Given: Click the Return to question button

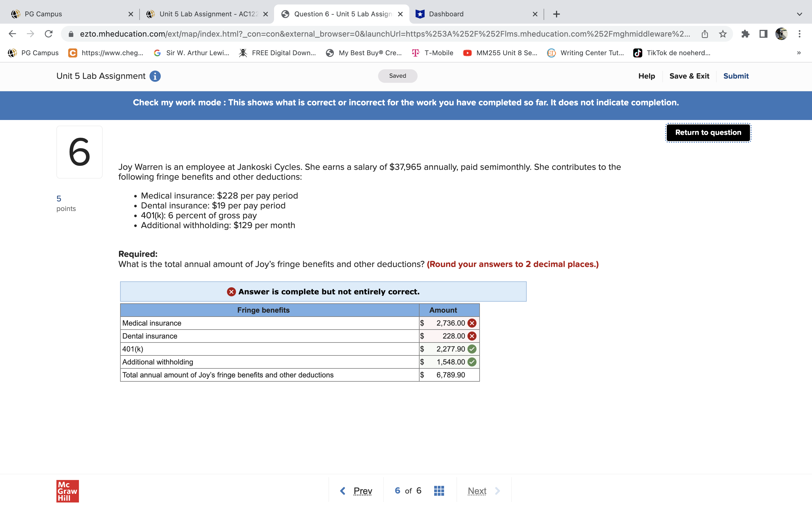Looking at the screenshot, I should 708,132.
